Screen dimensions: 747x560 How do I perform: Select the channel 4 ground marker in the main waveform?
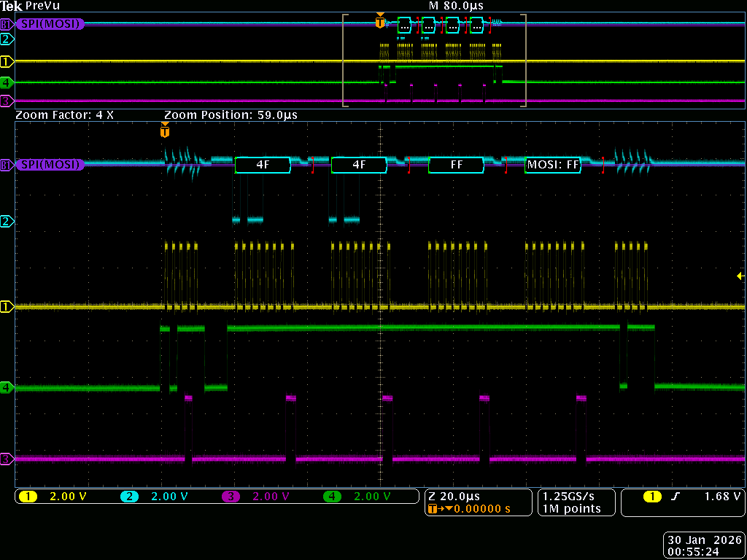point(7,387)
